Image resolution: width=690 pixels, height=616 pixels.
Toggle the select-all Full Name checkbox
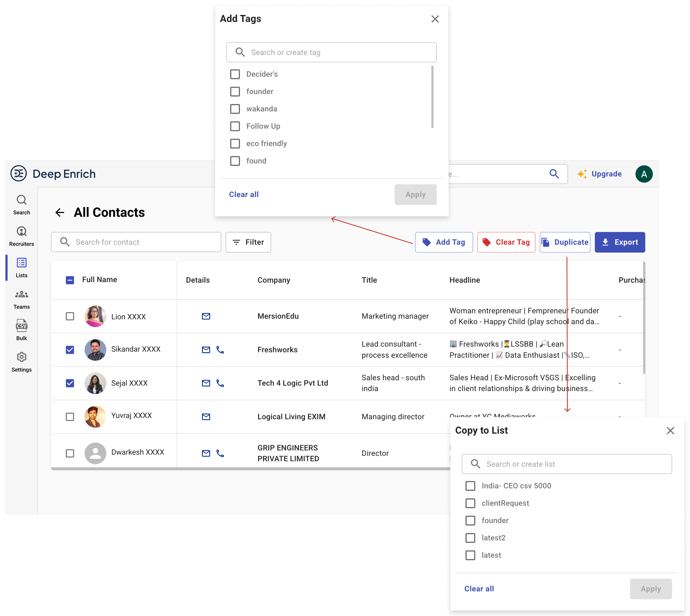pyautogui.click(x=70, y=280)
